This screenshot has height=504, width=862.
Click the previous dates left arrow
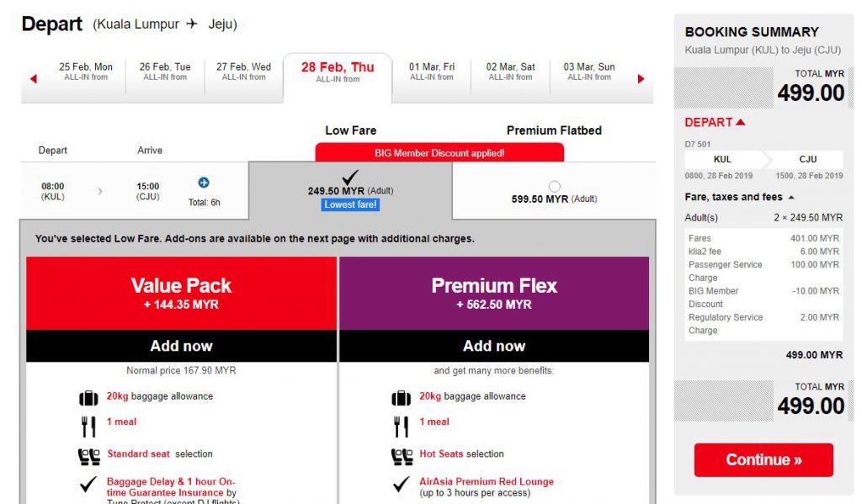(34, 79)
